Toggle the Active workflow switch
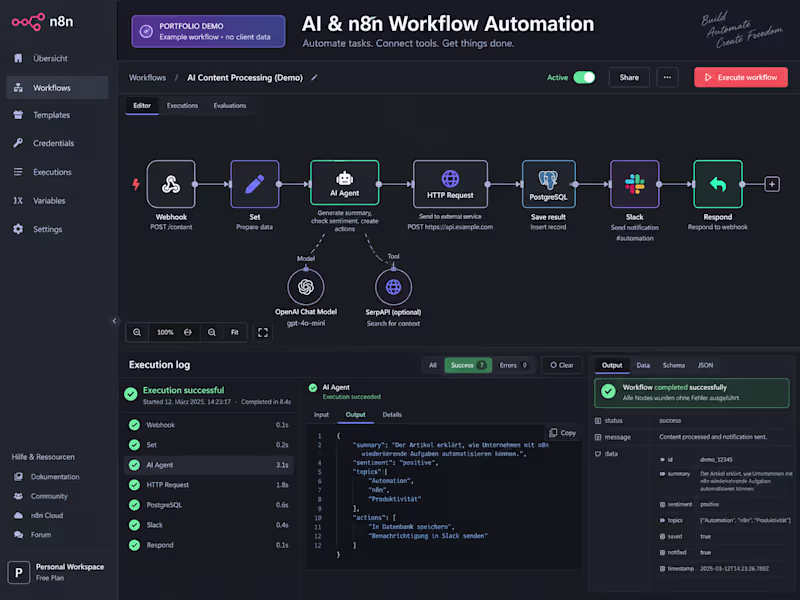The height and width of the screenshot is (600, 800). pyautogui.click(x=584, y=78)
